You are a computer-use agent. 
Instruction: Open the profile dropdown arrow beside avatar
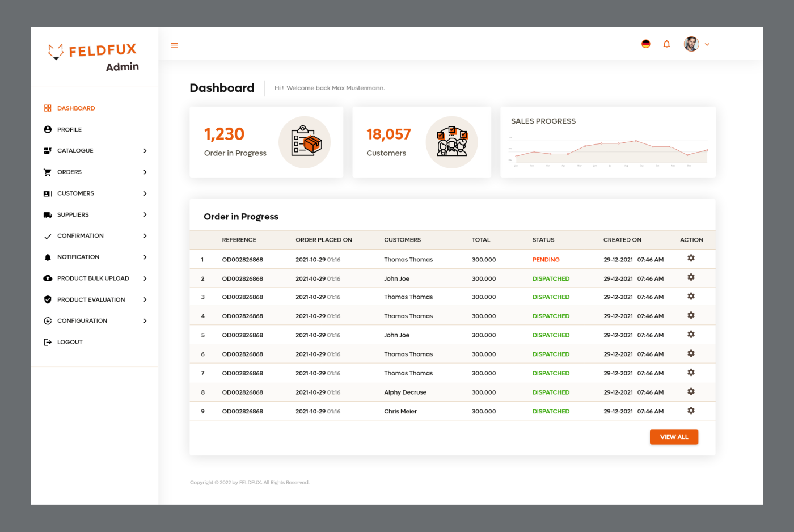707,44
